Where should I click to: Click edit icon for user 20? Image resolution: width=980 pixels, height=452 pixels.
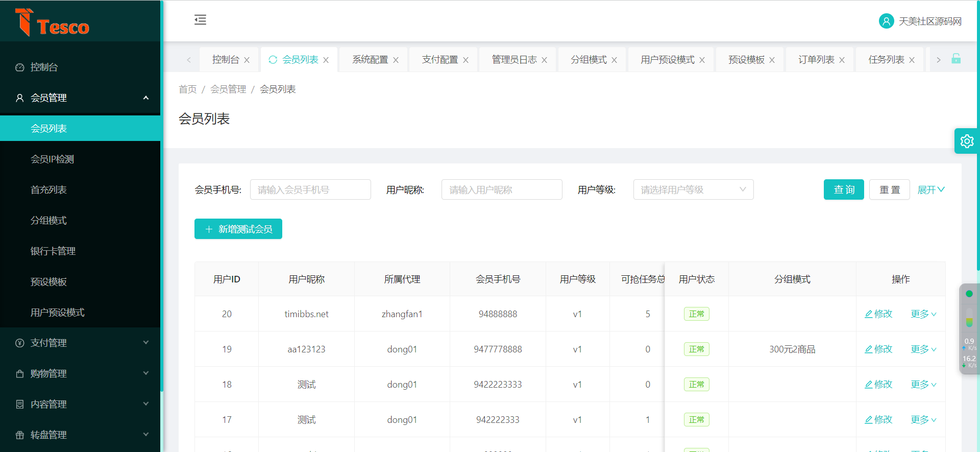(x=868, y=314)
